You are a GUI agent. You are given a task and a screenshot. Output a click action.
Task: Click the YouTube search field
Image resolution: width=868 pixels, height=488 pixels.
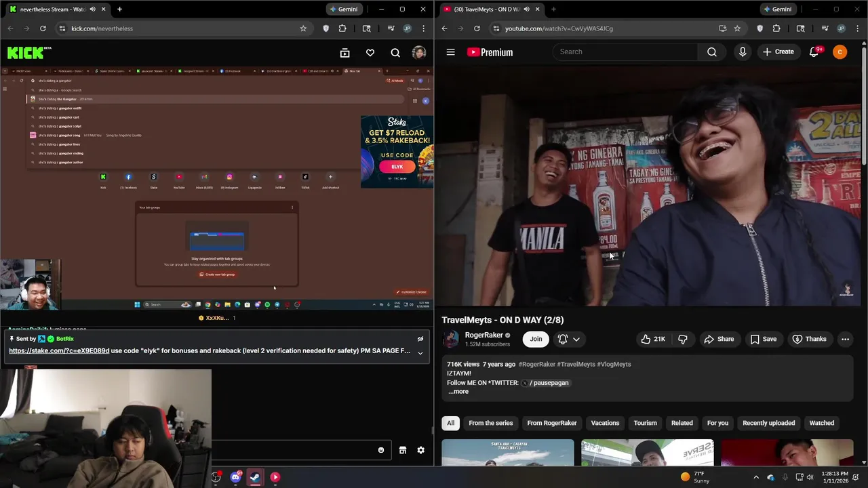point(625,52)
